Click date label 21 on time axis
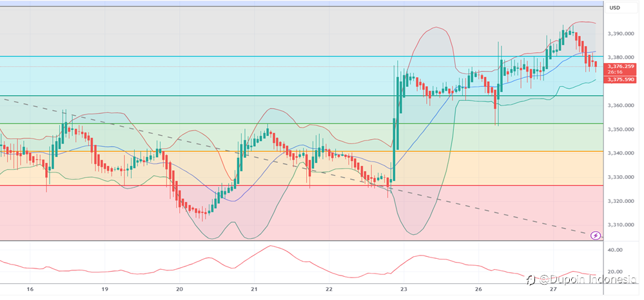The width and height of the screenshot is (644, 300). coord(254,289)
